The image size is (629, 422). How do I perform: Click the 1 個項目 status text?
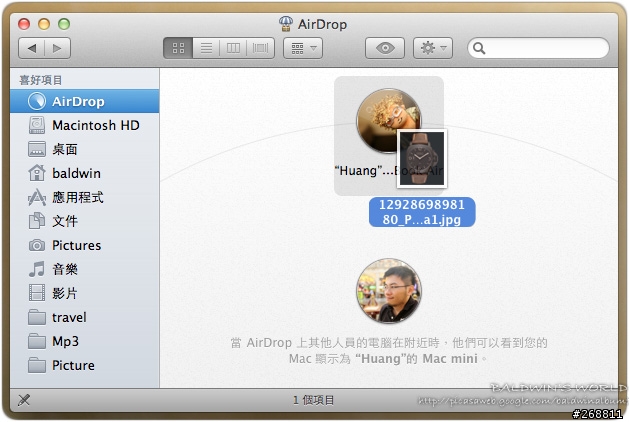[x=314, y=400]
